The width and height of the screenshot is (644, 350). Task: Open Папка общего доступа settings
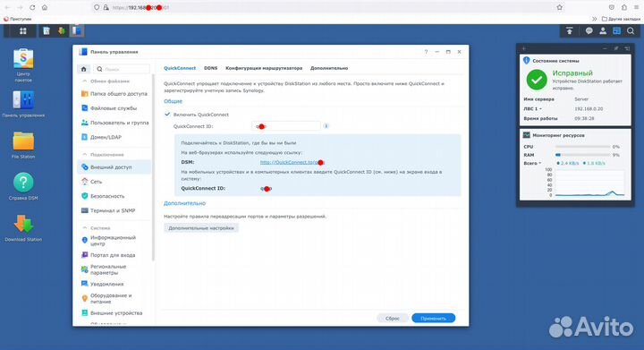pos(114,94)
